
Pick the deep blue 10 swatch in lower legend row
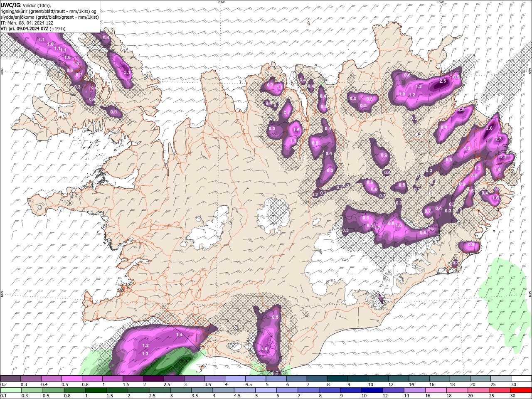coord(372,390)
